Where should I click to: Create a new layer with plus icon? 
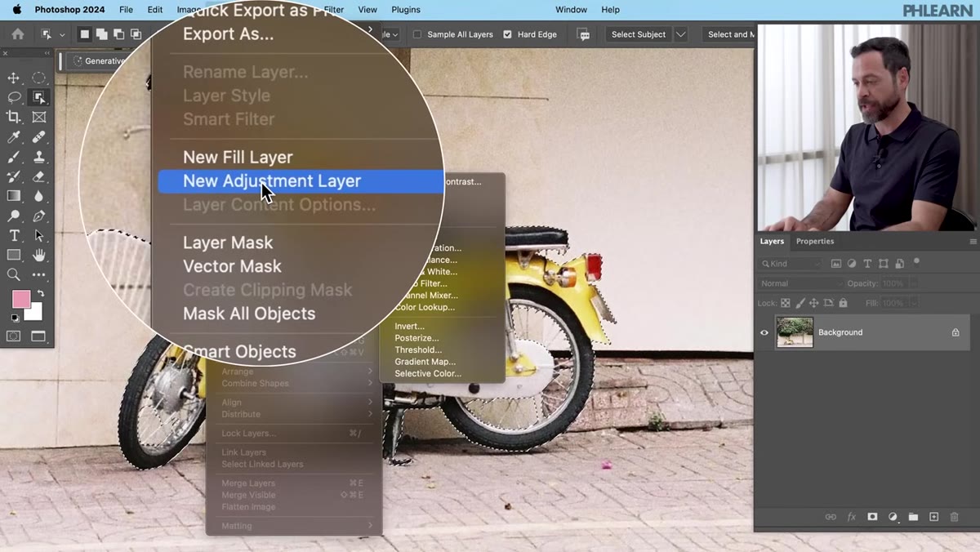pos(933,517)
